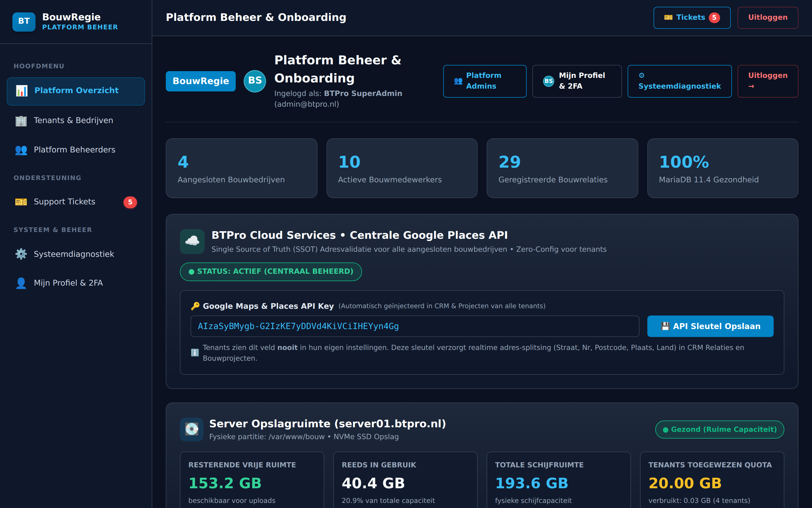Click Uitloggen button with arrow

[x=768, y=81]
